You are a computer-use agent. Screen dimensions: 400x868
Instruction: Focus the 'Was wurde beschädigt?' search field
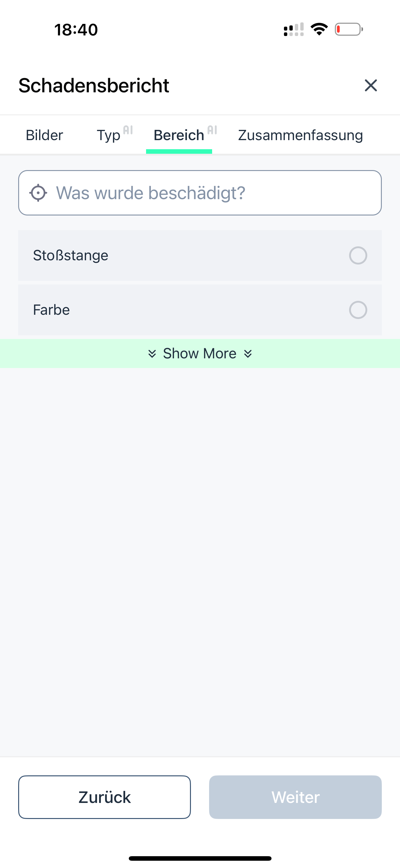tap(200, 193)
